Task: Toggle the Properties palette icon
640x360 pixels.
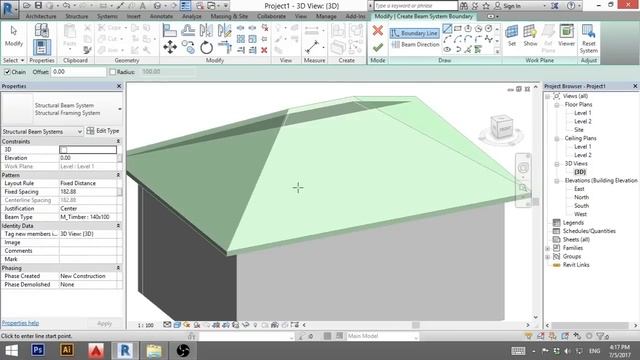Action: click(42, 47)
